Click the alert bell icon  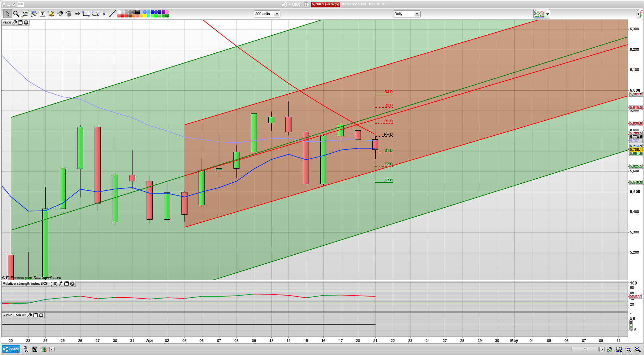(51, 14)
